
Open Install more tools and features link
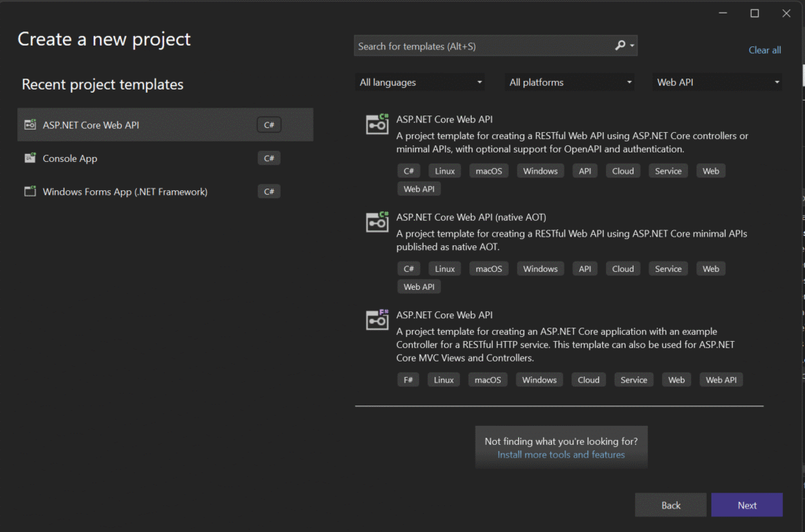click(561, 455)
